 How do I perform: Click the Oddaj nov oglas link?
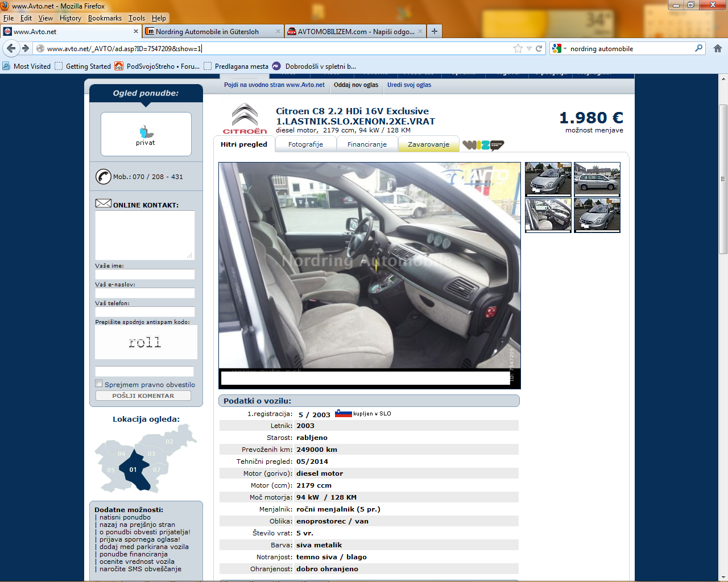356,85
